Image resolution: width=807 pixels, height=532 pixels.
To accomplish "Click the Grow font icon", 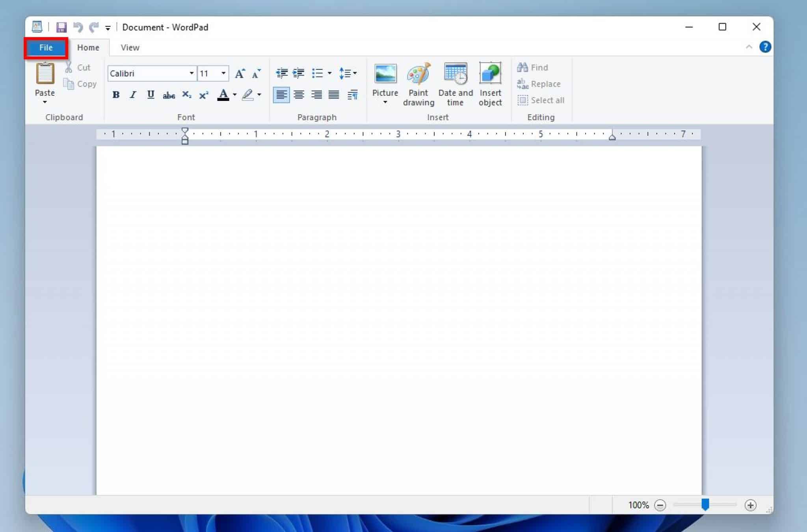I will pos(240,73).
